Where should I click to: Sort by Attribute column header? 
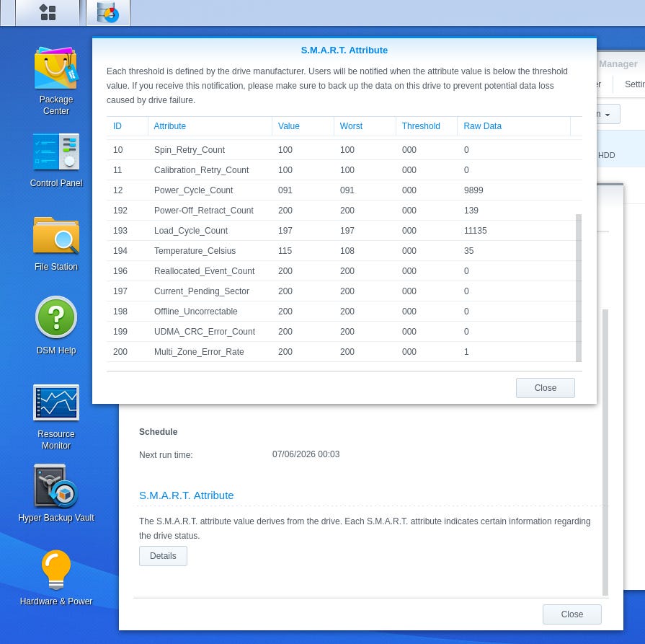[210, 126]
